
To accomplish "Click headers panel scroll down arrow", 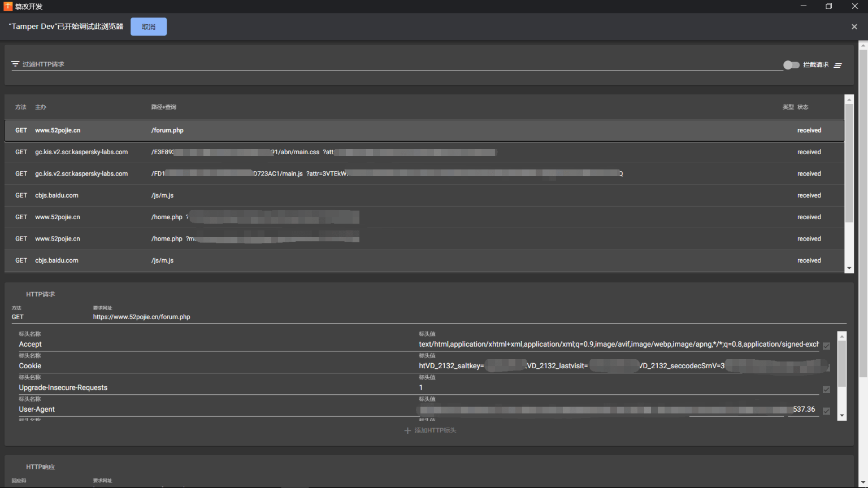I will click(842, 416).
